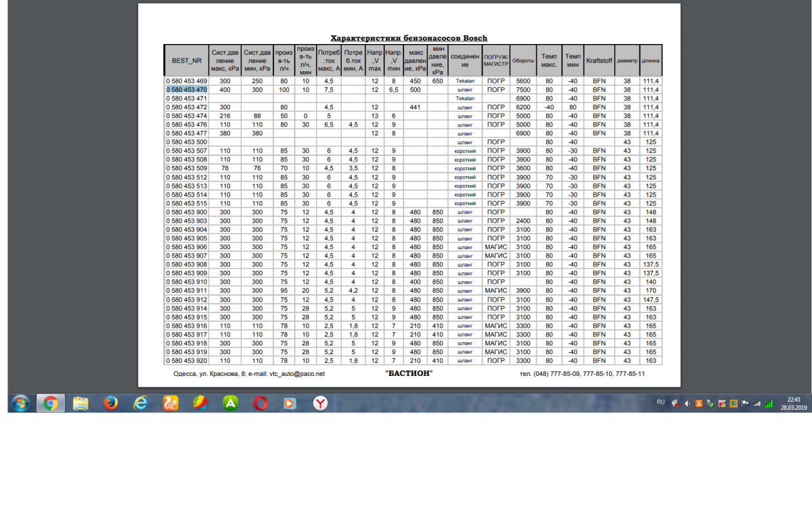Click the email vtc_auto@paco.net in footer
The image size is (812, 508).
pyautogui.click(x=297, y=374)
